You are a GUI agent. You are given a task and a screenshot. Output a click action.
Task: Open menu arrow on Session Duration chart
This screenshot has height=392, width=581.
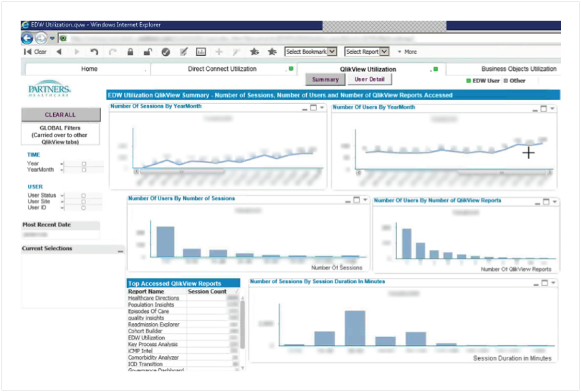553,283
